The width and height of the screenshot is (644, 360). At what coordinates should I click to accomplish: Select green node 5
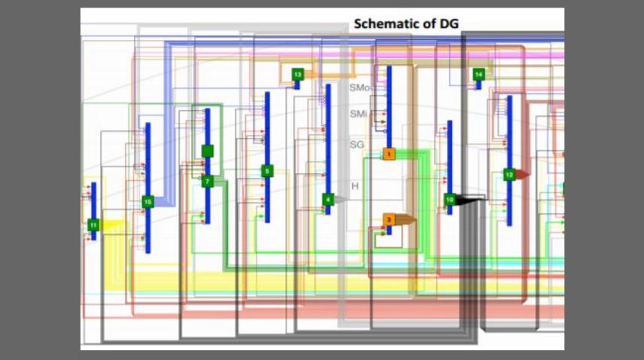pos(266,171)
